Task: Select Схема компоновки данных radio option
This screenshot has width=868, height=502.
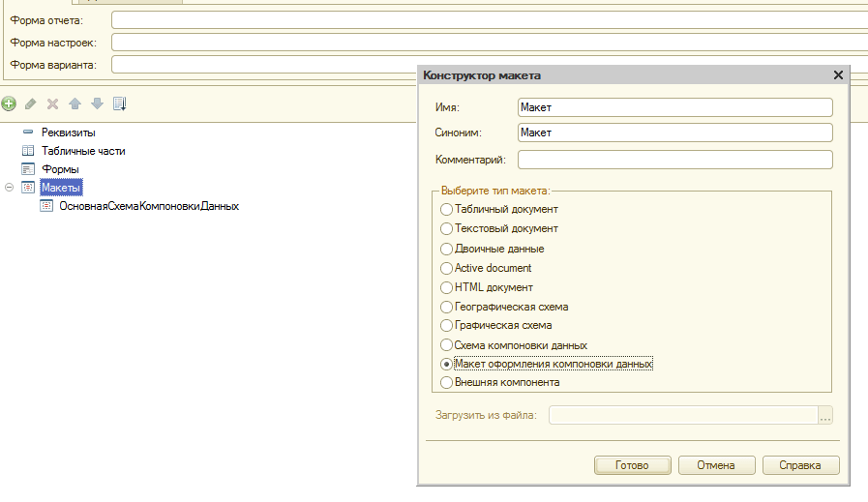Action: pyautogui.click(x=446, y=345)
